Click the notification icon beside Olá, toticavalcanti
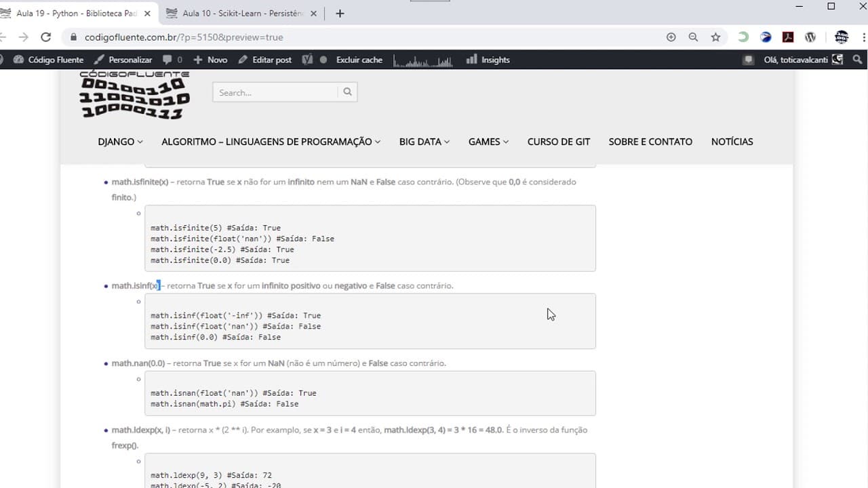The width and height of the screenshot is (868, 488). [749, 60]
